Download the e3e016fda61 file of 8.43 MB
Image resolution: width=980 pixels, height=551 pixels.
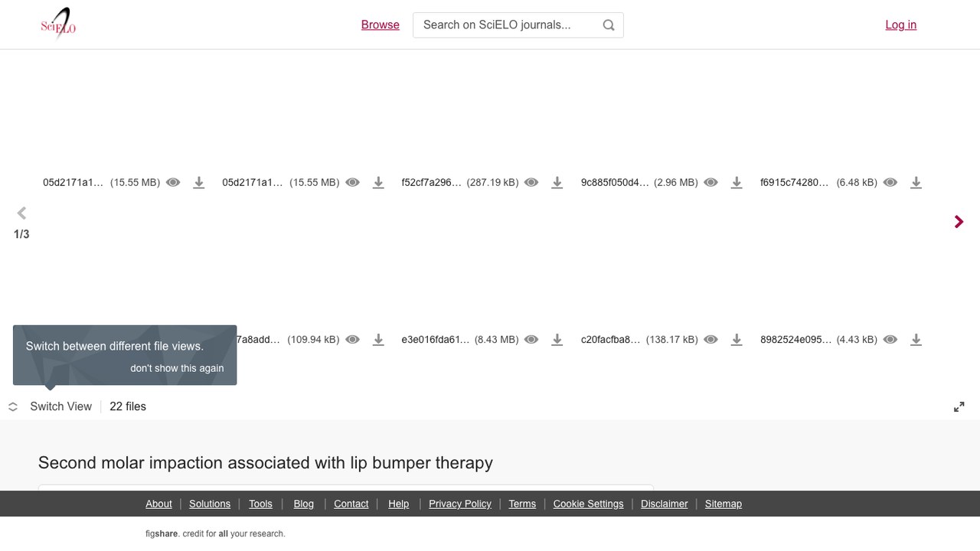point(557,340)
